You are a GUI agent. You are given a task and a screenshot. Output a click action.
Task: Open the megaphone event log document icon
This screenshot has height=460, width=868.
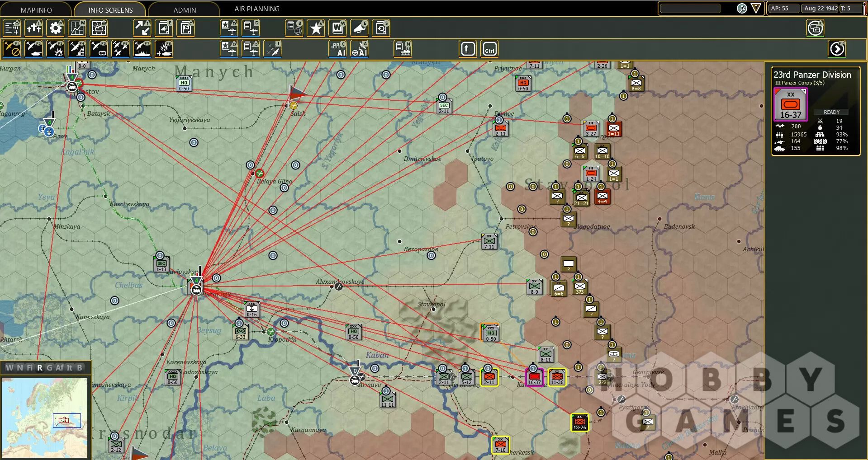coord(164,28)
